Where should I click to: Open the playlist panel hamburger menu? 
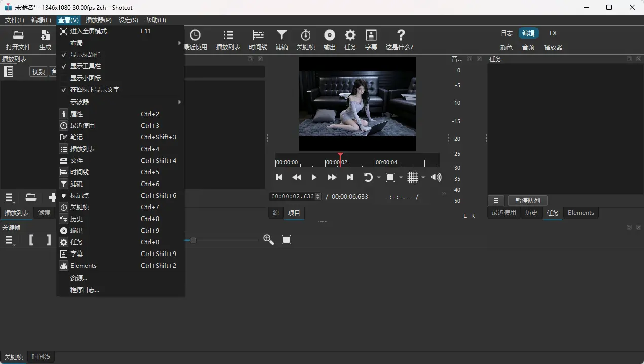point(9,197)
